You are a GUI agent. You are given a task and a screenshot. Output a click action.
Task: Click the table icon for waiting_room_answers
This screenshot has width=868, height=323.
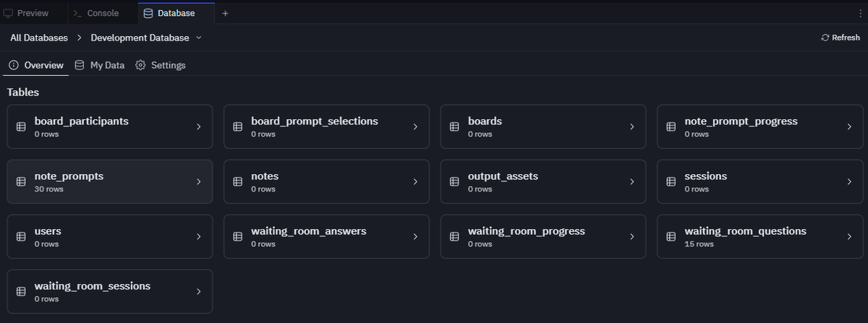coord(238,236)
